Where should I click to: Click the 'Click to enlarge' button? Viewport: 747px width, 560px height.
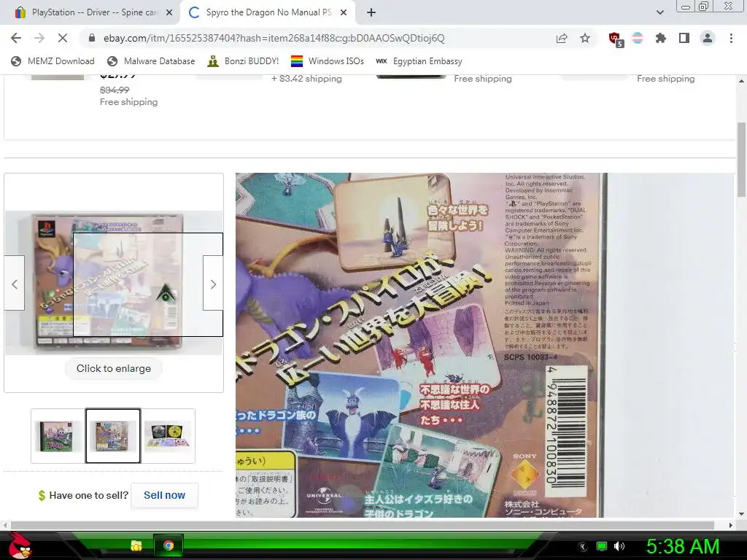click(x=113, y=368)
